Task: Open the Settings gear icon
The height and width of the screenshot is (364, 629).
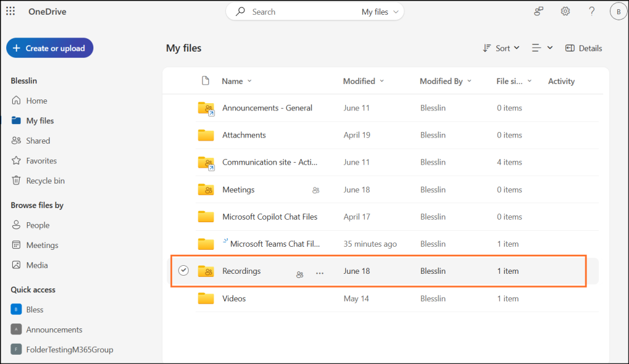Action: [565, 11]
